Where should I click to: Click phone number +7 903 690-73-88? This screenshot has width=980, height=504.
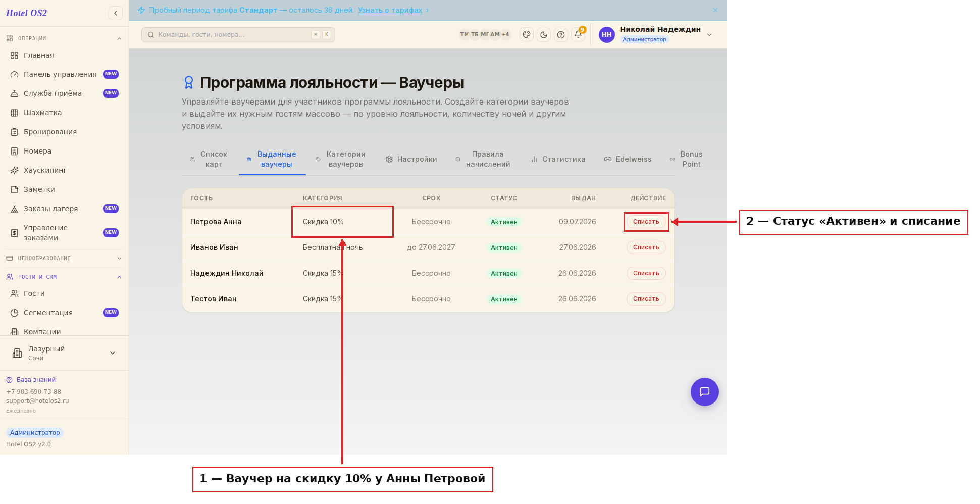(x=33, y=392)
